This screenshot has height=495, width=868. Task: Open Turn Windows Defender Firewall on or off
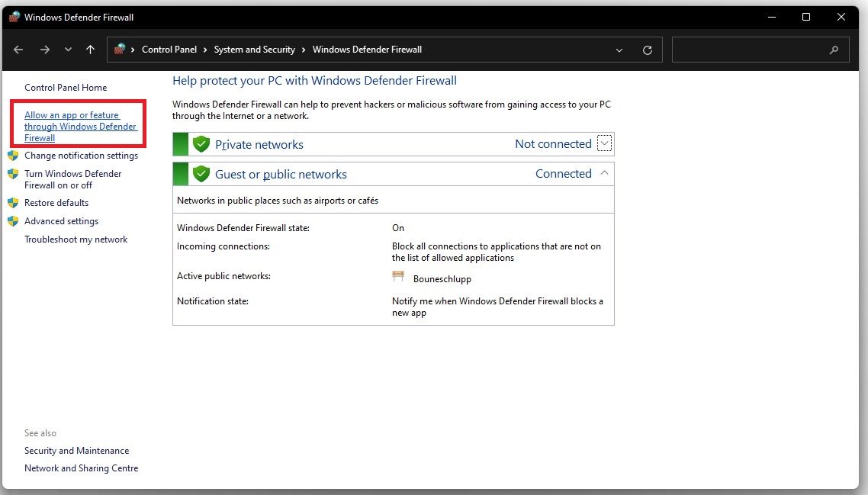click(x=72, y=179)
